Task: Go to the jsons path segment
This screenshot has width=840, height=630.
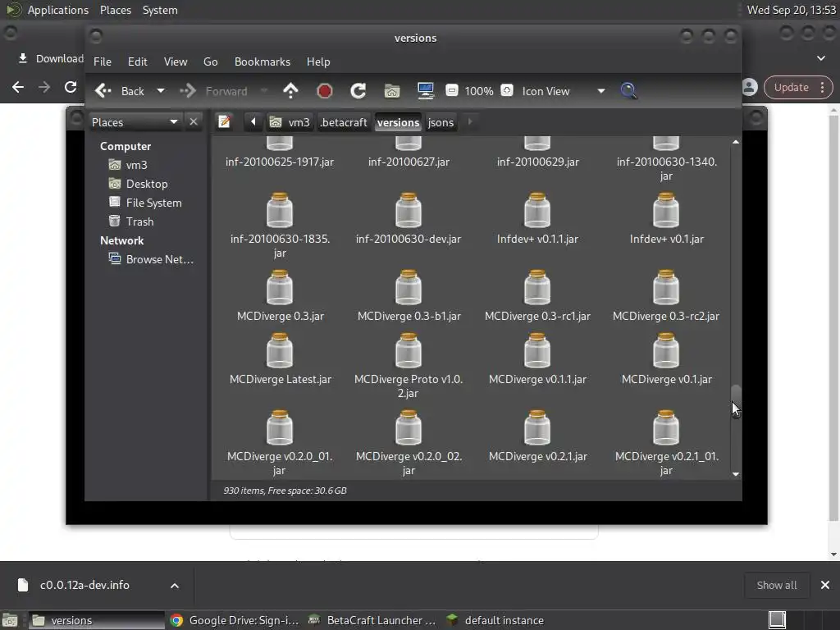Action: click(441, 122)
